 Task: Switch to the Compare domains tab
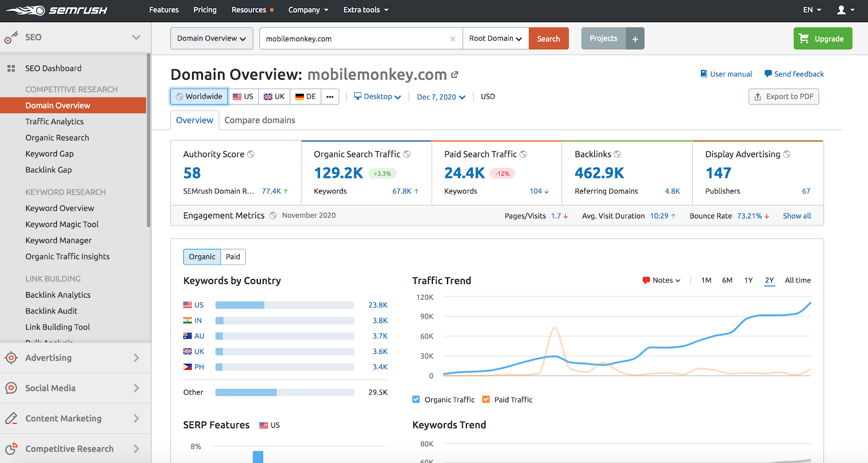tap(260, 120)
